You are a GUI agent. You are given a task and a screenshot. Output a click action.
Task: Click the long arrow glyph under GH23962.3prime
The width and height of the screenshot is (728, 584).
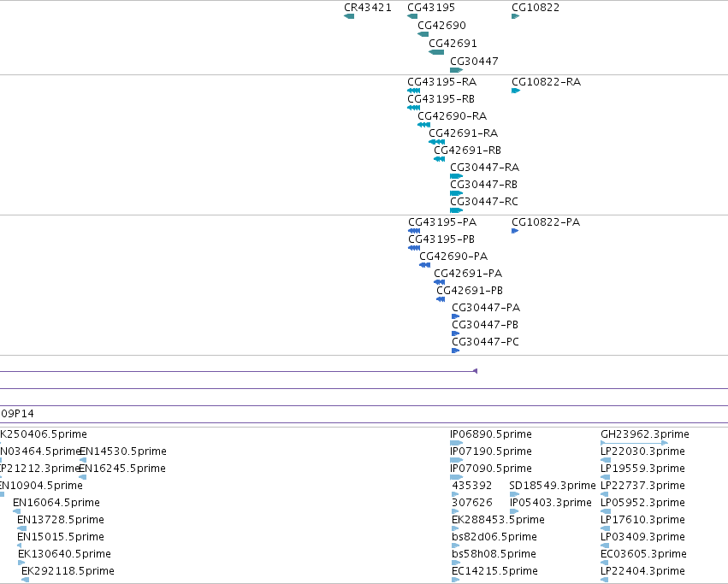coord(634,443)
